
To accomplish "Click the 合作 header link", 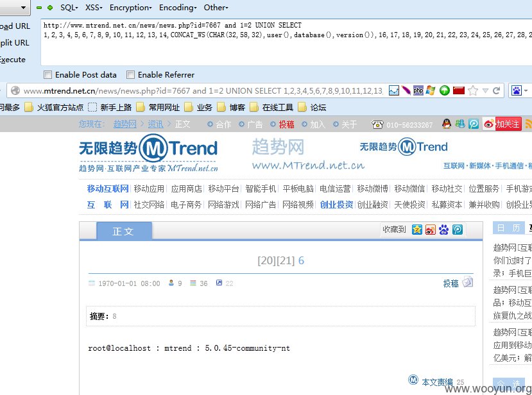I will tap(223, 124).
